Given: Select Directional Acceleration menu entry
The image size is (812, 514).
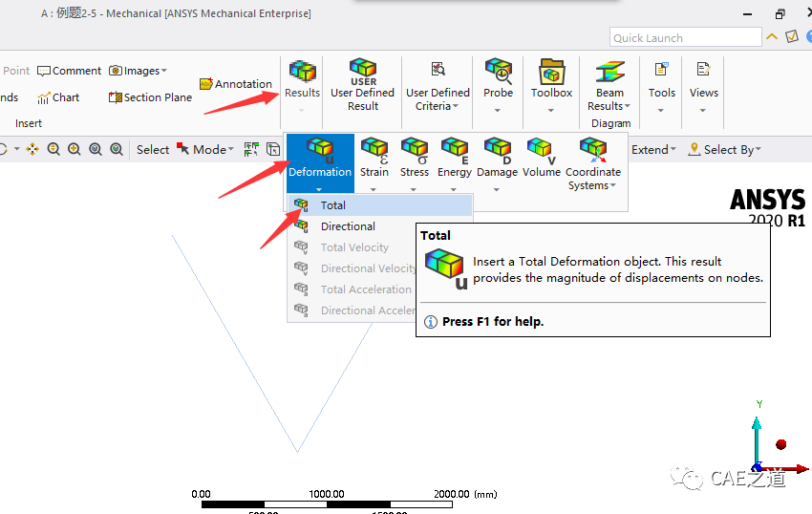Looking at the screenshot, I should (353, 311).
